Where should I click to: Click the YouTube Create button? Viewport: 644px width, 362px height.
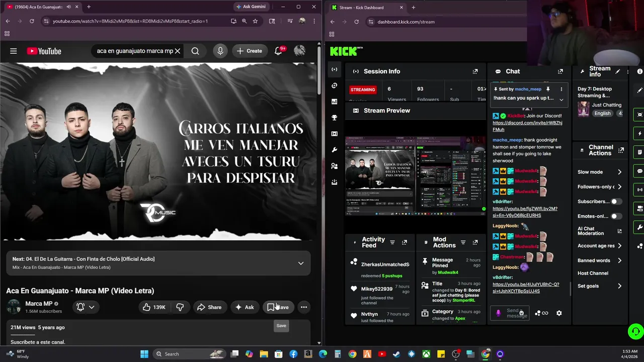click(250, 51)
